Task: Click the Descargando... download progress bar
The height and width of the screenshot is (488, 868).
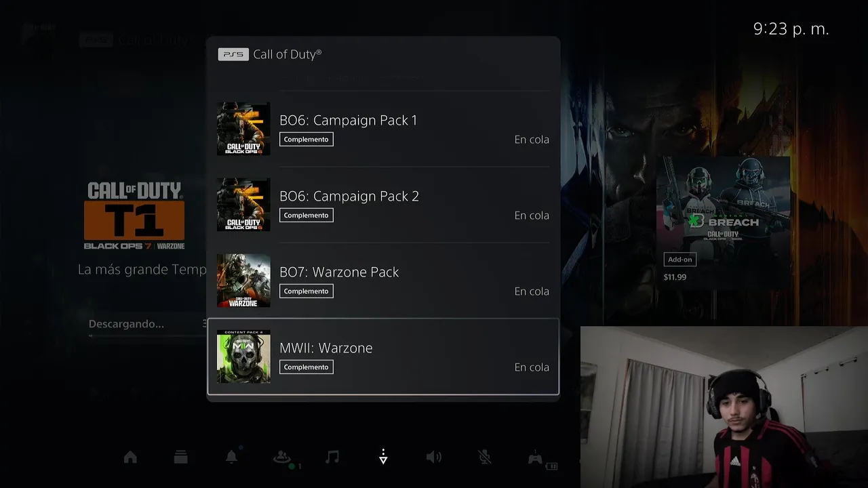Action: [147, 335]
